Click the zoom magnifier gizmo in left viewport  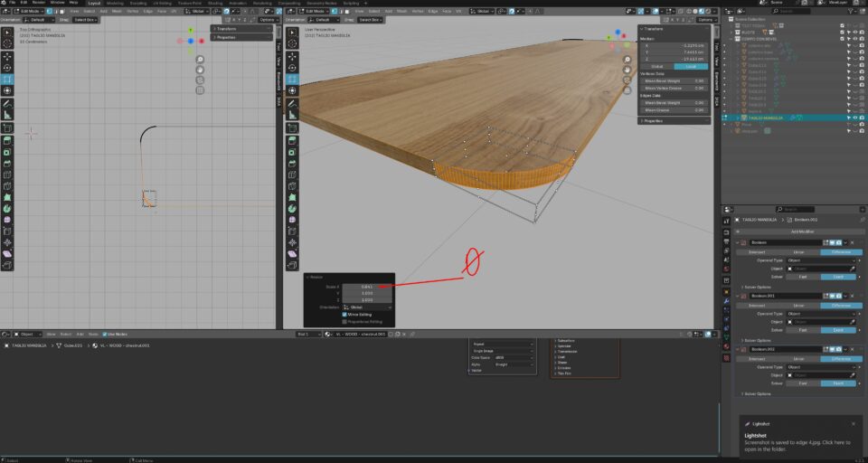(x=200, y=60)
